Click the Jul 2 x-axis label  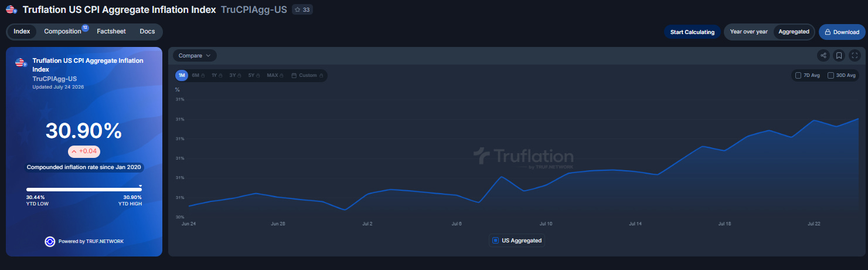click(x=367, y=224)
